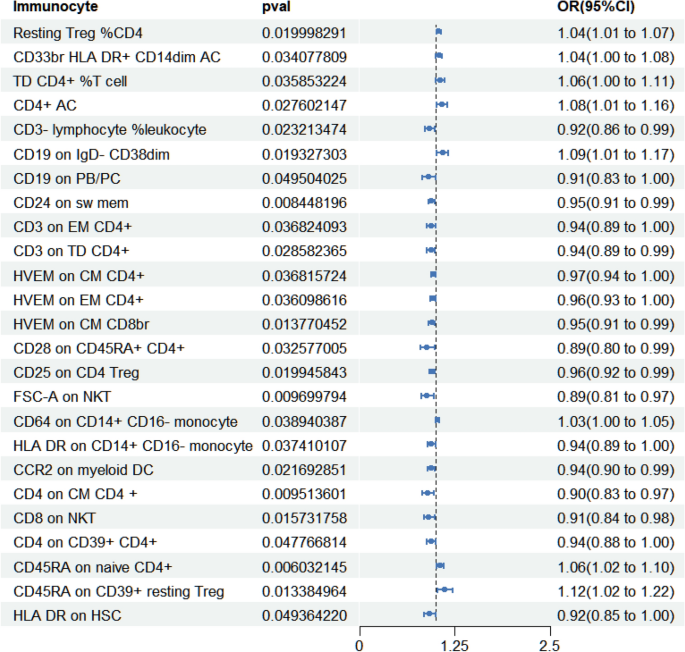The image size is (685, 652).
Task: Select the Resting Treg %CD4 row label
Action: tap(78, 33)
